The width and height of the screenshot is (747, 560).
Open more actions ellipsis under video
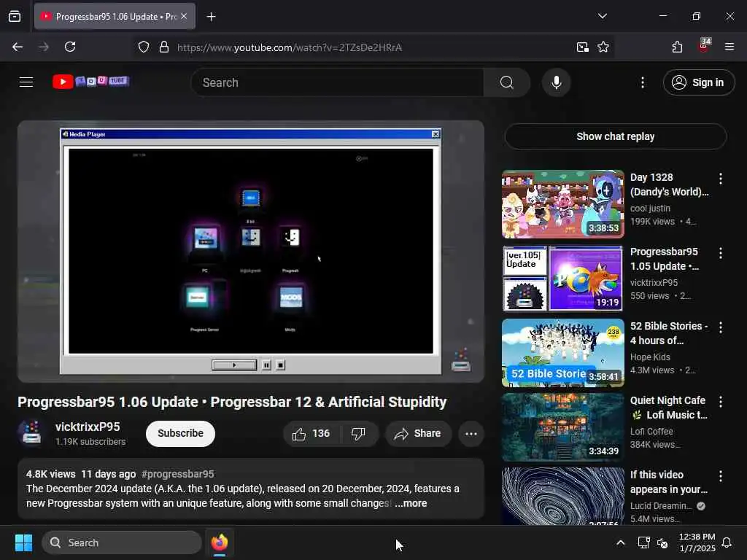(471, 434)
